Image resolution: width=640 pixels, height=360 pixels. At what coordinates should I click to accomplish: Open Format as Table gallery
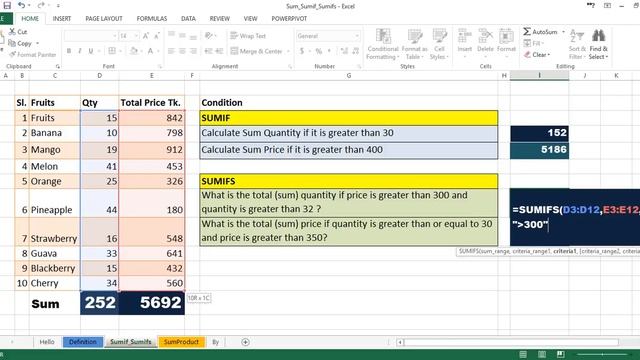coord(414,44)
